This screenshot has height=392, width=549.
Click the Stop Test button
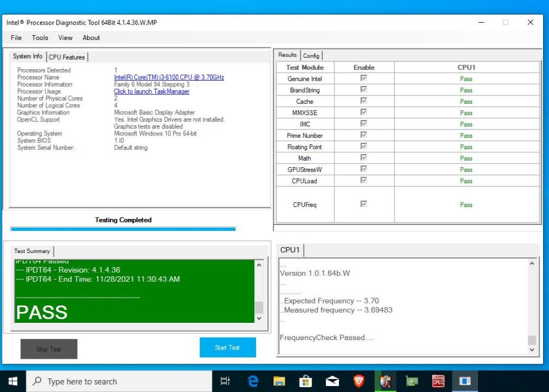coord(49,349)
